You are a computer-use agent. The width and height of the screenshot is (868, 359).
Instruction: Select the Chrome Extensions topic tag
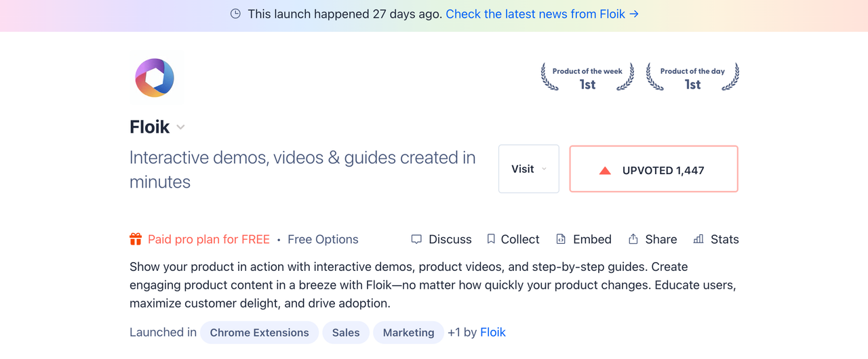click(260, 333)
